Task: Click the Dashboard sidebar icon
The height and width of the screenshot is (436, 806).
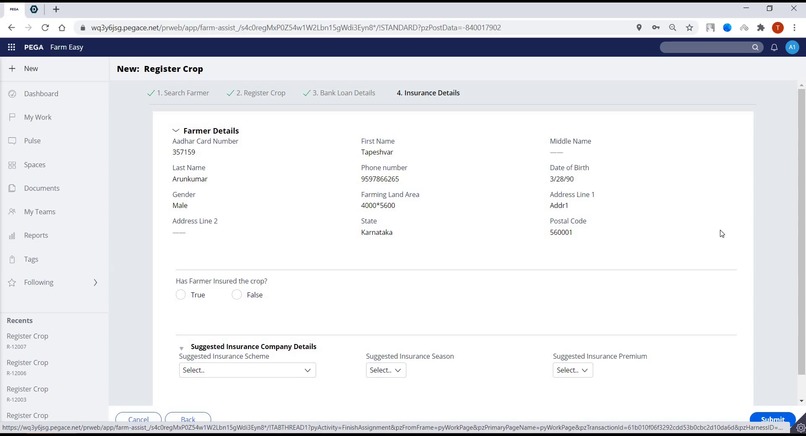Action: pyautogui.click(x=12, y=94)
